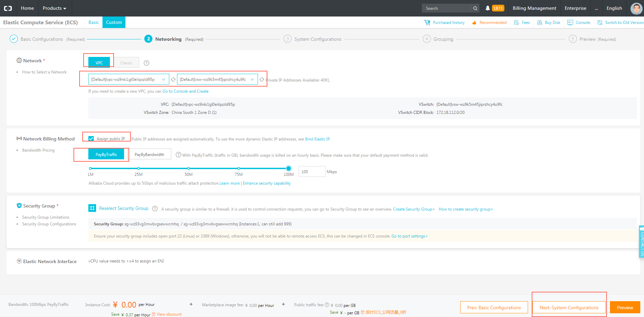Open Learn more link about attack protection
Viewport: 644px width, 317px height.
[x=230, y=183]
